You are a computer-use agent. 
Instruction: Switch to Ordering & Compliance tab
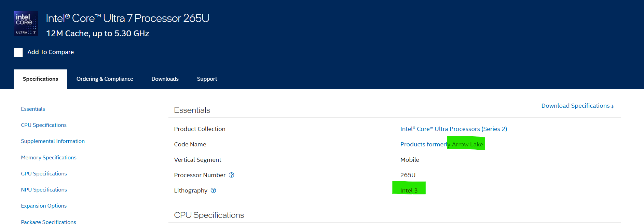[105, 79]
